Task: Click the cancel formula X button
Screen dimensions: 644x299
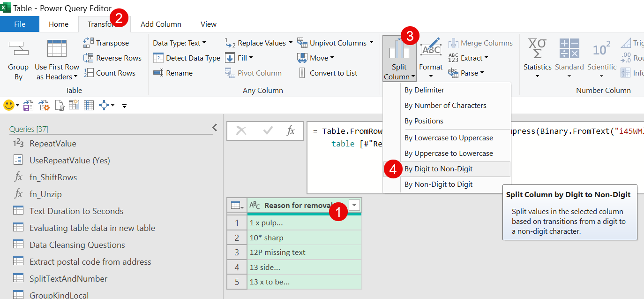Action: pyautogui.click(x=241, y=131)
